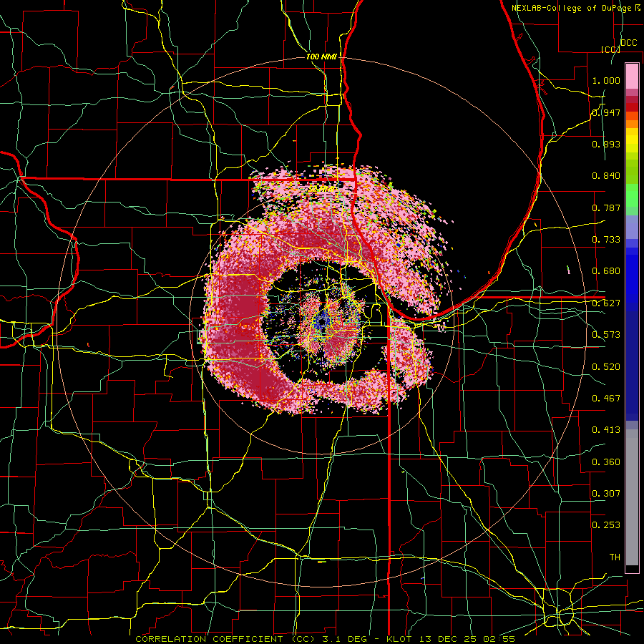The width and height of the screenshot is (644, 644).
Task: Click the TH label near legend bottom
Action: coord(615,557)
